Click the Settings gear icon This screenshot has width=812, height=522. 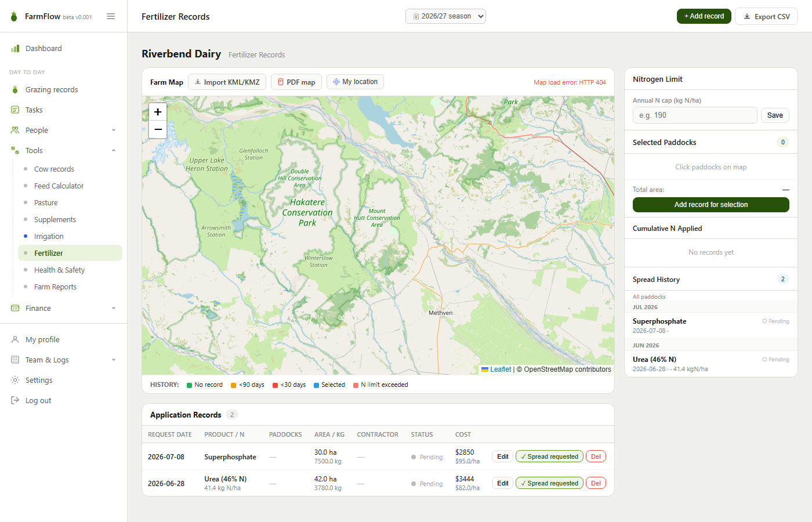click(x=15, y=380)
